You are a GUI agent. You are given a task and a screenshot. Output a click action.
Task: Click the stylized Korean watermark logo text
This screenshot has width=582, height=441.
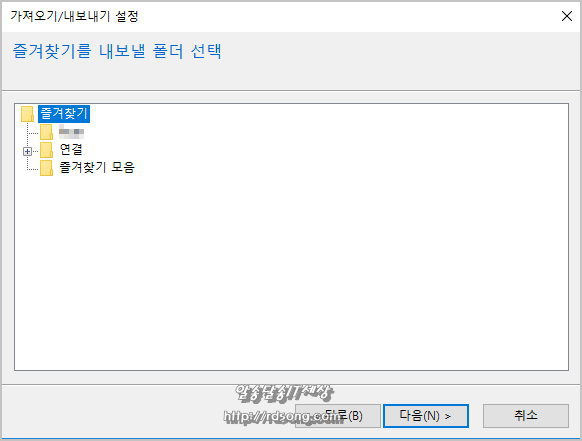(284, 392)
